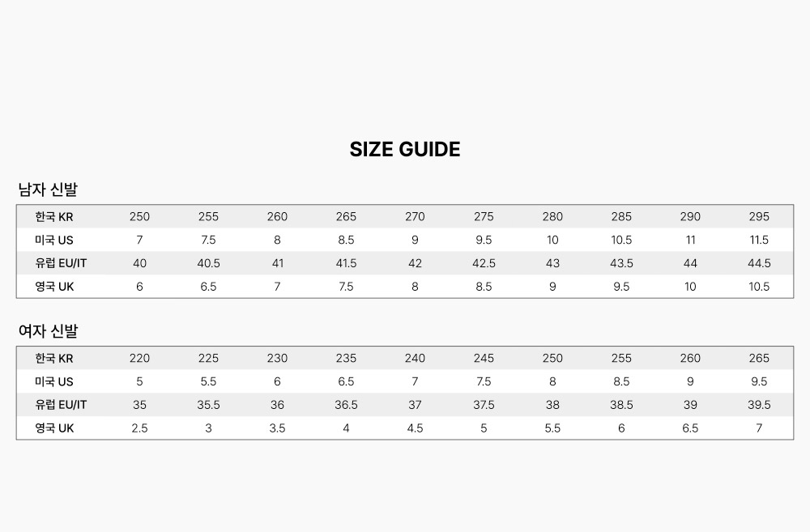Select men's KR size 270 cell

pyautogui.click(x=415, y=216)
